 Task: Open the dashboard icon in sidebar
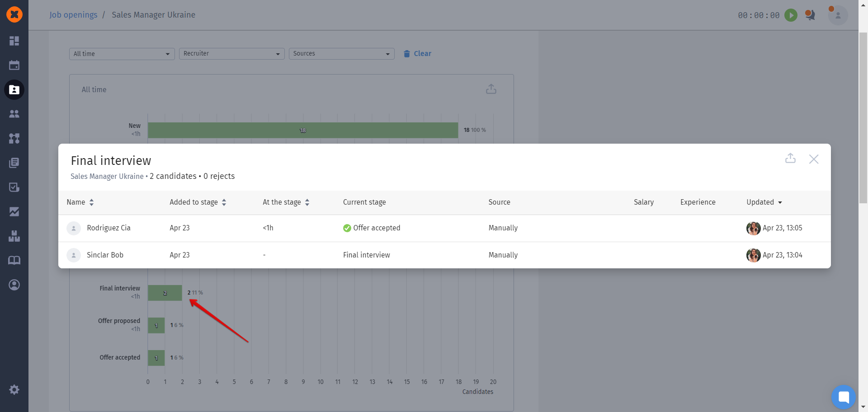coord(14,41)
